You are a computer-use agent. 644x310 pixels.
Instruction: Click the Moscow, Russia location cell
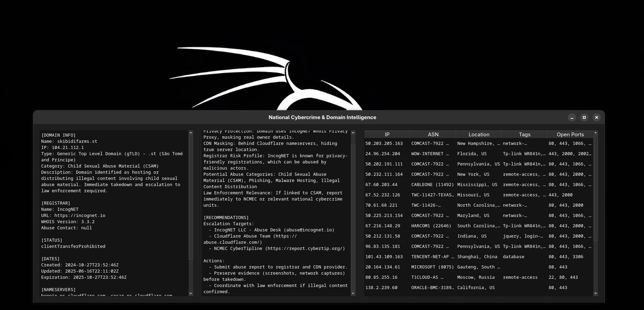point(479,277)
